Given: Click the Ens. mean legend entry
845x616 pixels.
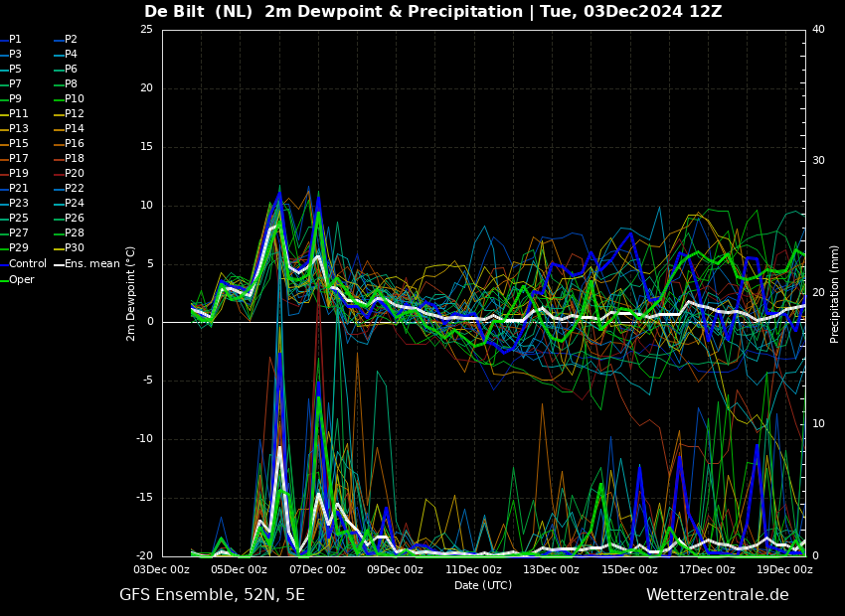Looking at the screenshot, I should [x=93, y=264].
